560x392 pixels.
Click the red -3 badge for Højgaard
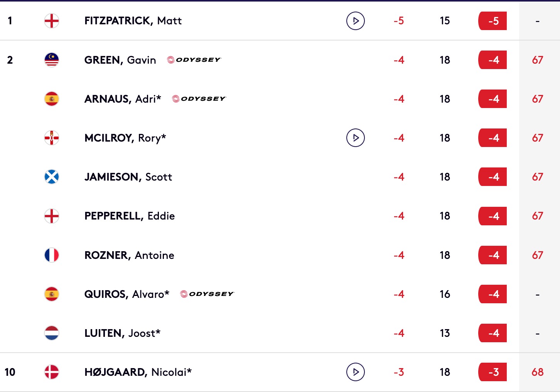(x=493, y=372)
